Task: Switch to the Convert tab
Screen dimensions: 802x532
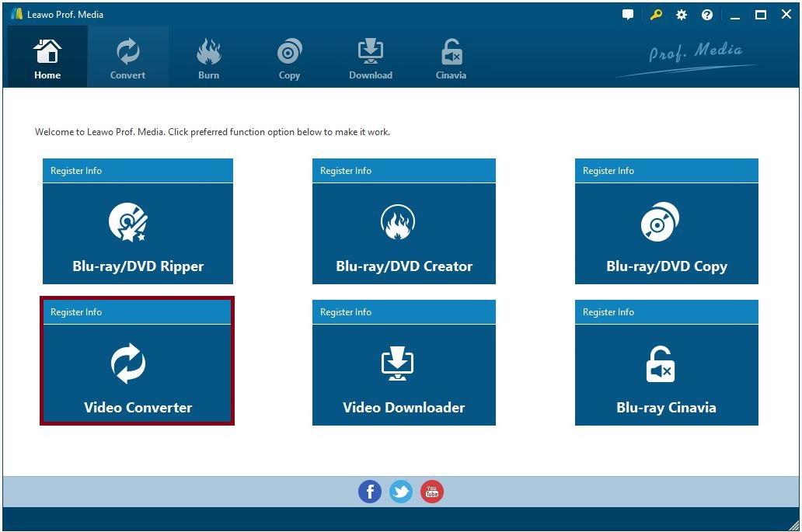Action: click(x=127, y=57)
